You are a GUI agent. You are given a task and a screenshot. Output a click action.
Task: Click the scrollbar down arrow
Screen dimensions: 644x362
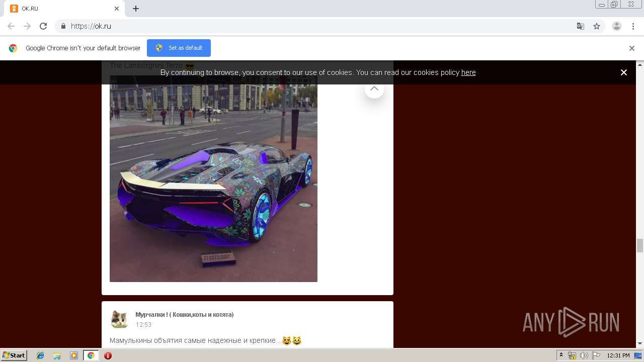click(640, 344)
